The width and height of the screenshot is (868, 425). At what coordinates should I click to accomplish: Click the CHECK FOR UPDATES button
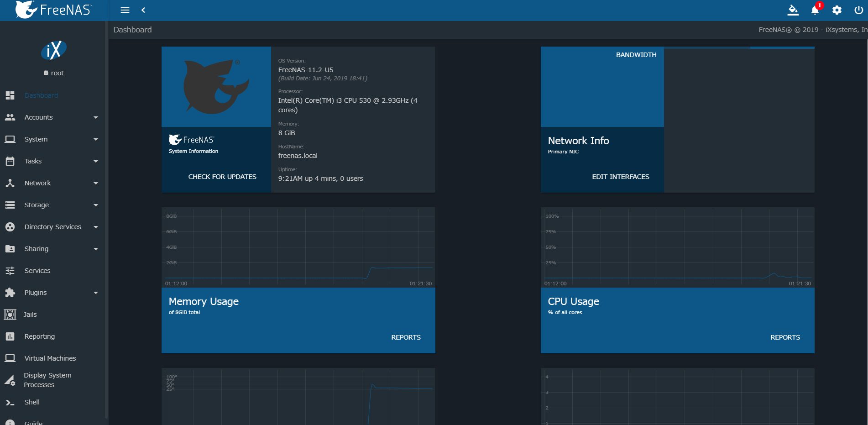(222, 177)
